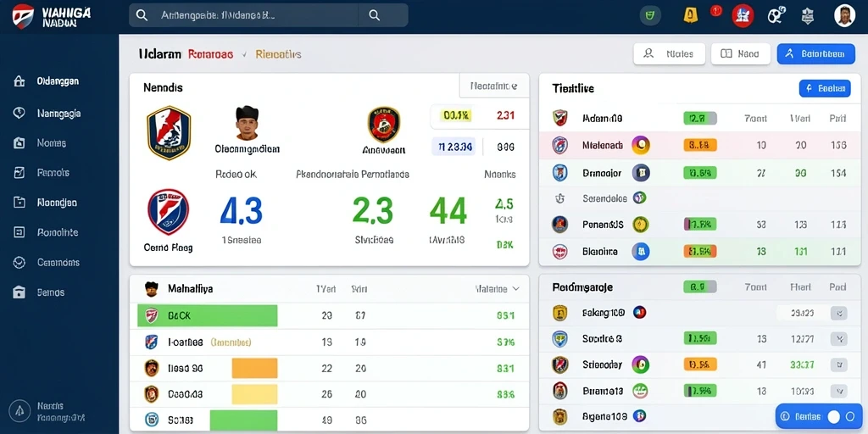Click the Peidmgaraje panel heading
Viewport: 868px width, 434px height.
coord(582,287)
